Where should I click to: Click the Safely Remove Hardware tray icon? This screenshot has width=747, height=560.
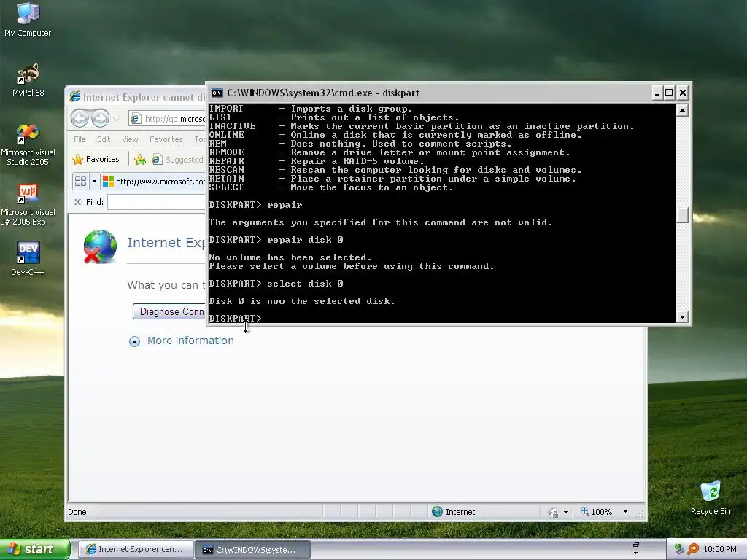679,549
